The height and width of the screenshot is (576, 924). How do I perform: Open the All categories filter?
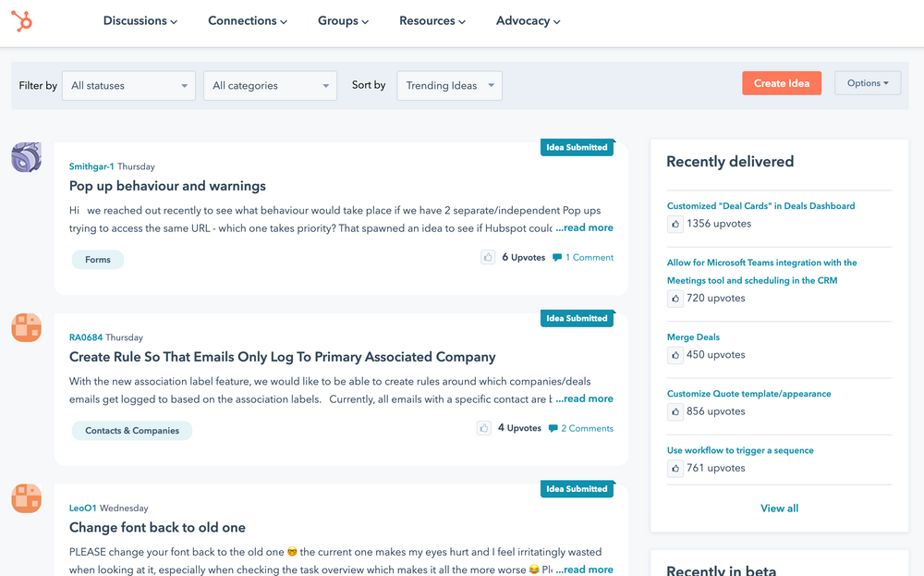point(270,85)
